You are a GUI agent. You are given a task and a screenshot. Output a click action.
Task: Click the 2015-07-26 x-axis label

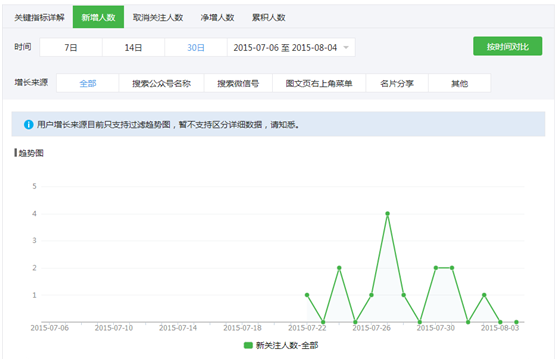coord(371,328)
